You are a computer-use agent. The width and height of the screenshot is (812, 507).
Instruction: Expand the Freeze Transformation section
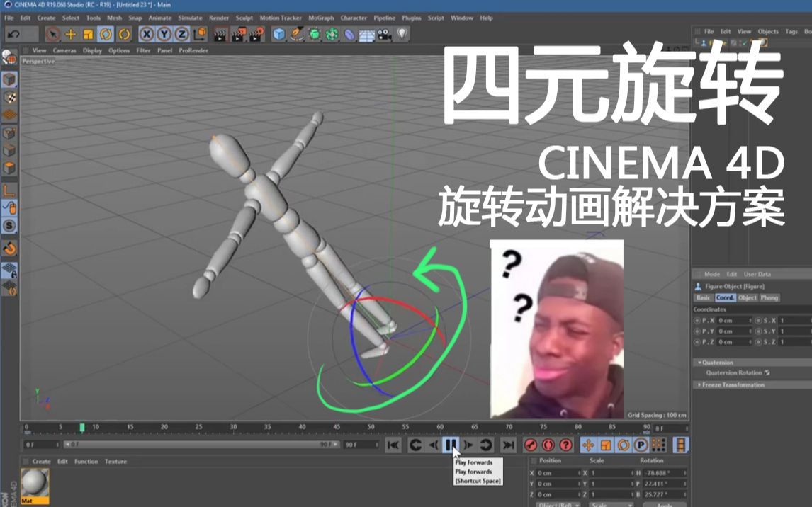(x=699, y=384)
